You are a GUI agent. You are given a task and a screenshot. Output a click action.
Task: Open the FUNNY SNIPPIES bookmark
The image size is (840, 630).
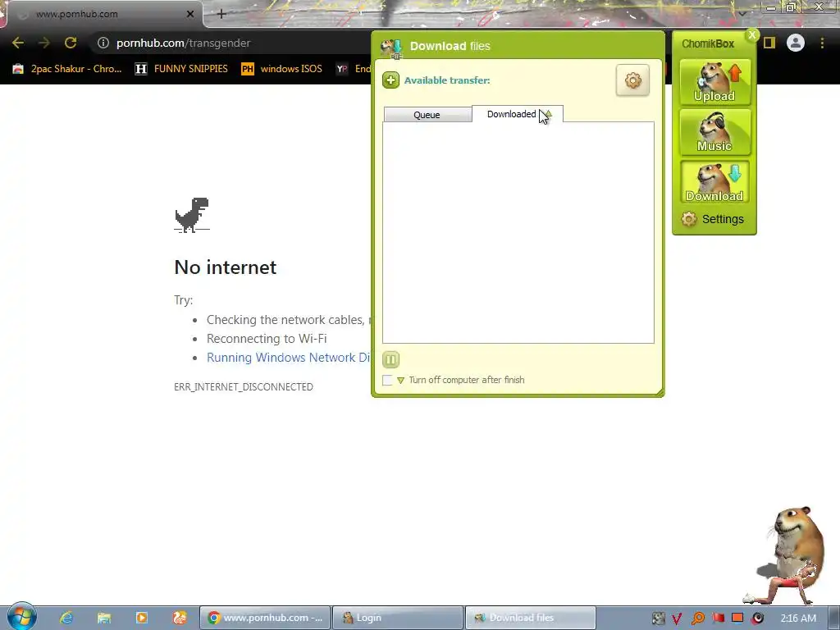(181, 69)
